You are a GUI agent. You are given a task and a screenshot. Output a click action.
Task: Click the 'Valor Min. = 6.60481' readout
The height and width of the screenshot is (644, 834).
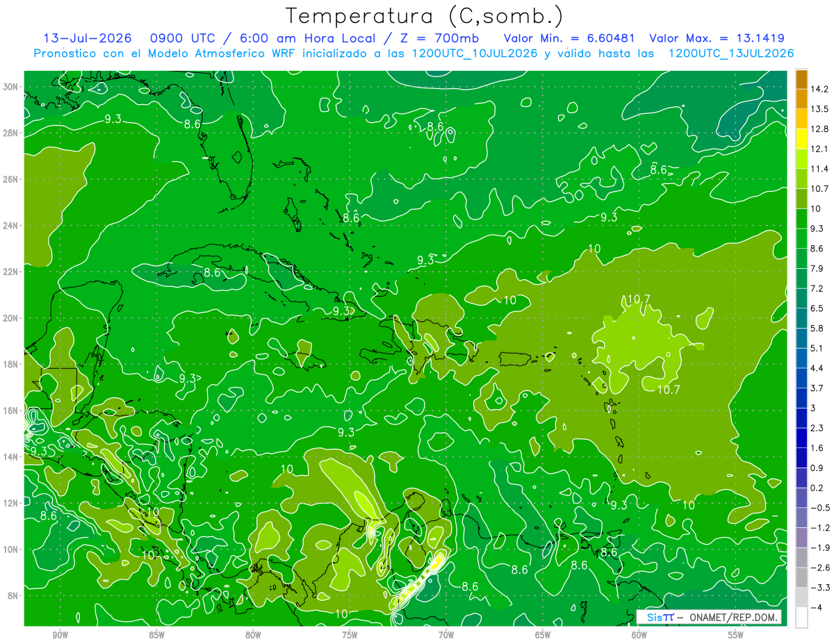(x=571, y=38)
